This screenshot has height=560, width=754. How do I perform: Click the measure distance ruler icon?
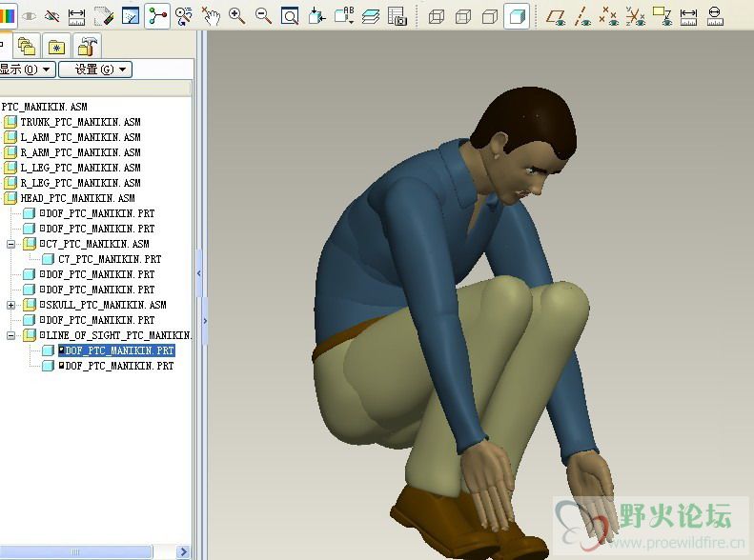(77, 16)
